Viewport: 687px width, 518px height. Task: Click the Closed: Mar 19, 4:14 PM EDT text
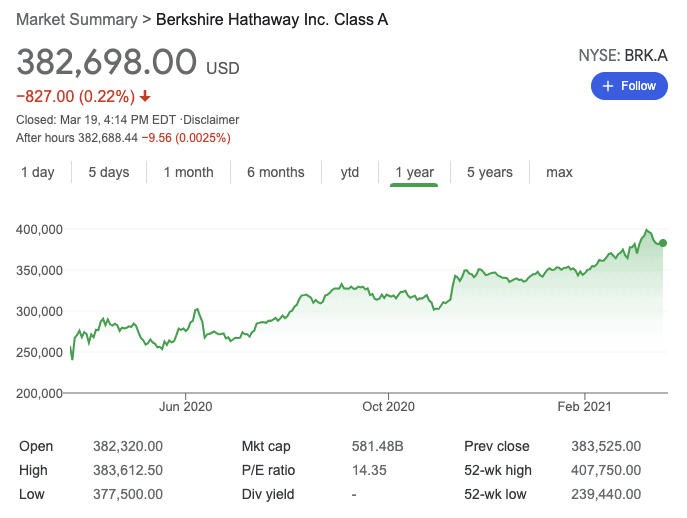click(96, 120)
